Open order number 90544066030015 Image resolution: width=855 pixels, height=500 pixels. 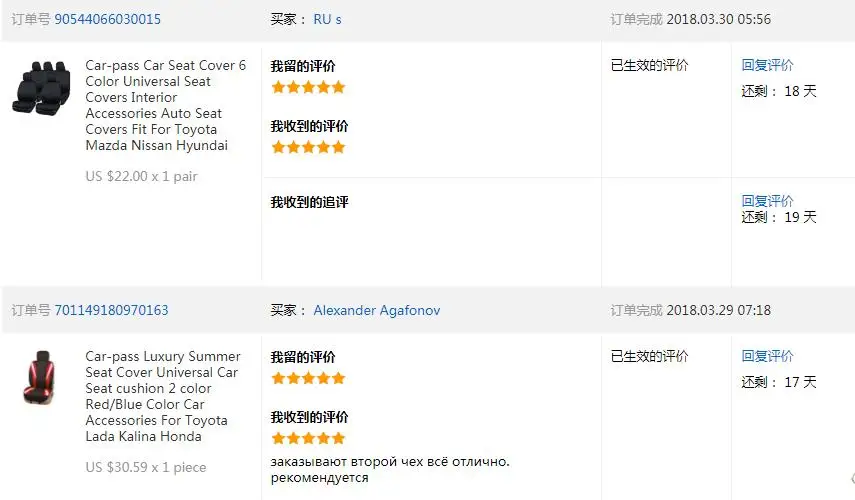click(x=107, y=20)
